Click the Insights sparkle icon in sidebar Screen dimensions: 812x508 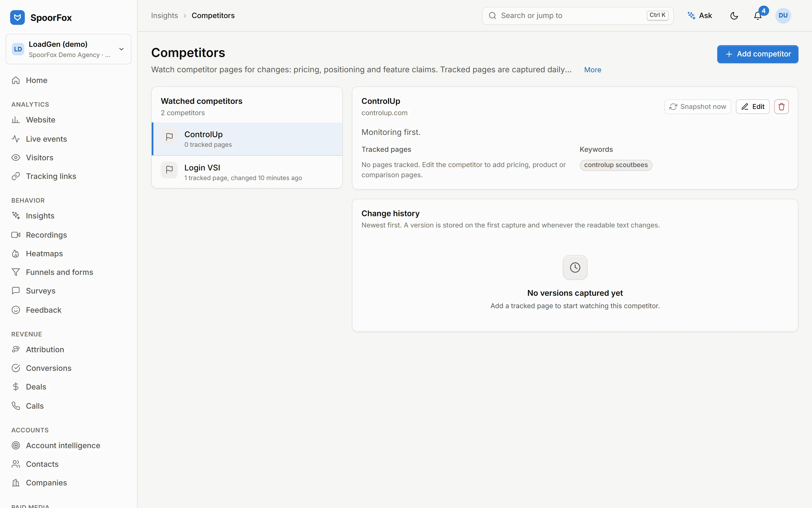(x=16, y=216)
